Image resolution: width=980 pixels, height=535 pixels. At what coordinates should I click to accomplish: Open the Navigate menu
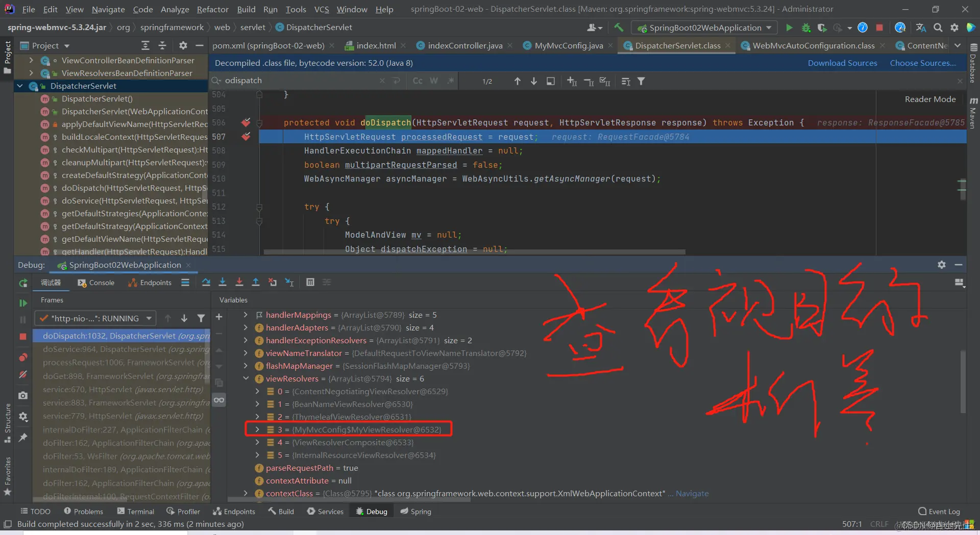tap(108, 9)
